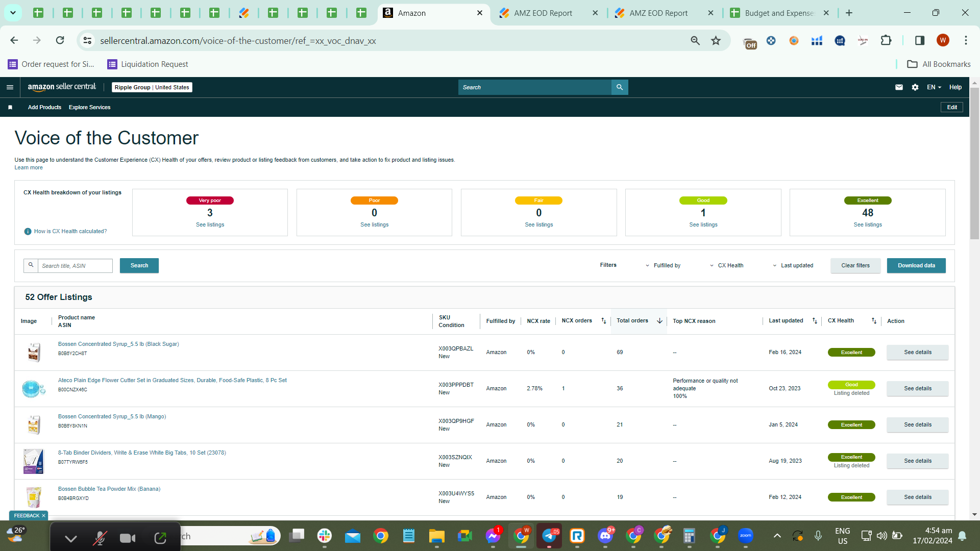Open the taskbar volume speaker icon
The height and width of the screenshot is (551, 980).
[881, 536]
